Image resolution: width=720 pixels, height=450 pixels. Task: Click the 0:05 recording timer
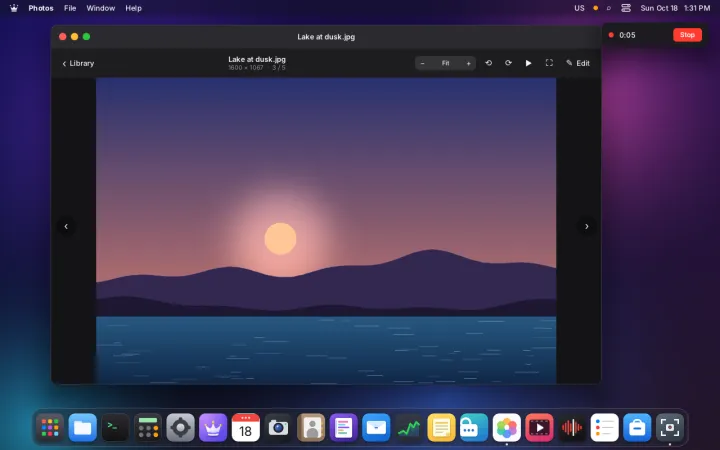(627, 35)
